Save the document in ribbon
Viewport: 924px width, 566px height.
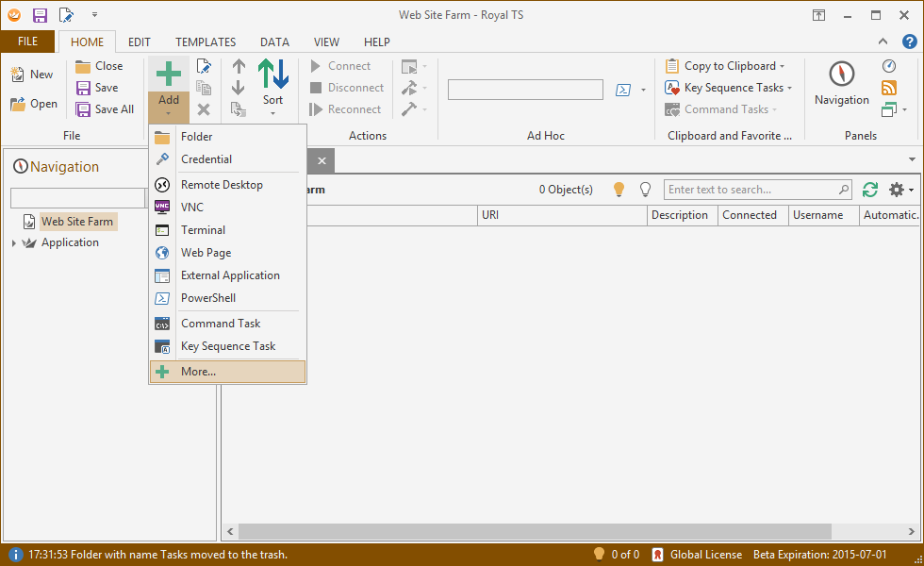pos(97,88)
